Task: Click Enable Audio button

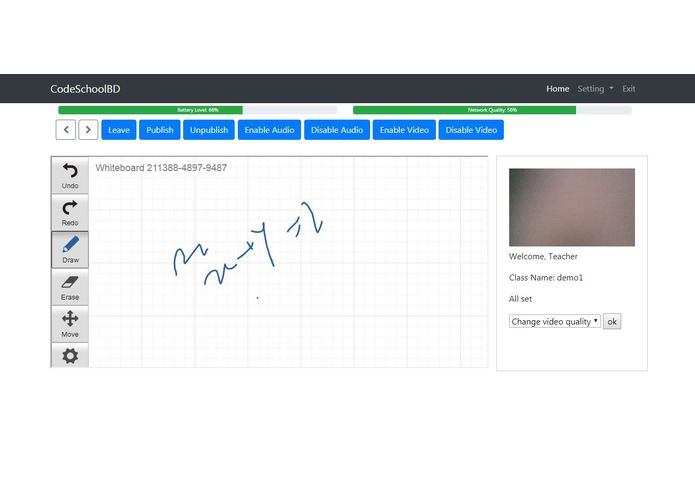Action: 269,130
